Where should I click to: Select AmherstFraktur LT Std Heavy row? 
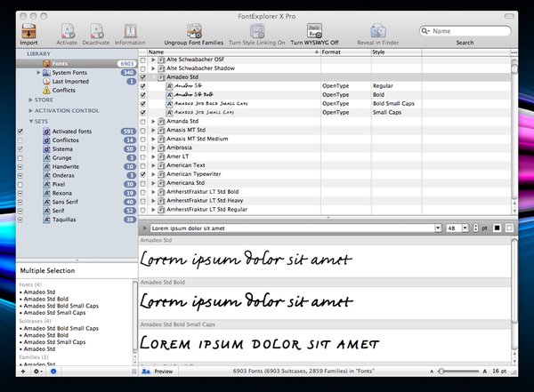[x=325, y=201]
